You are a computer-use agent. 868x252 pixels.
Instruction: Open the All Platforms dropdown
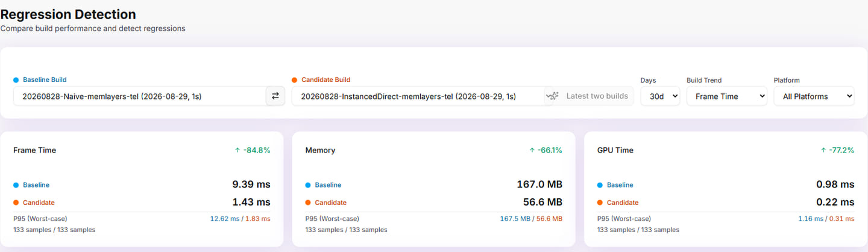(814, 96)
